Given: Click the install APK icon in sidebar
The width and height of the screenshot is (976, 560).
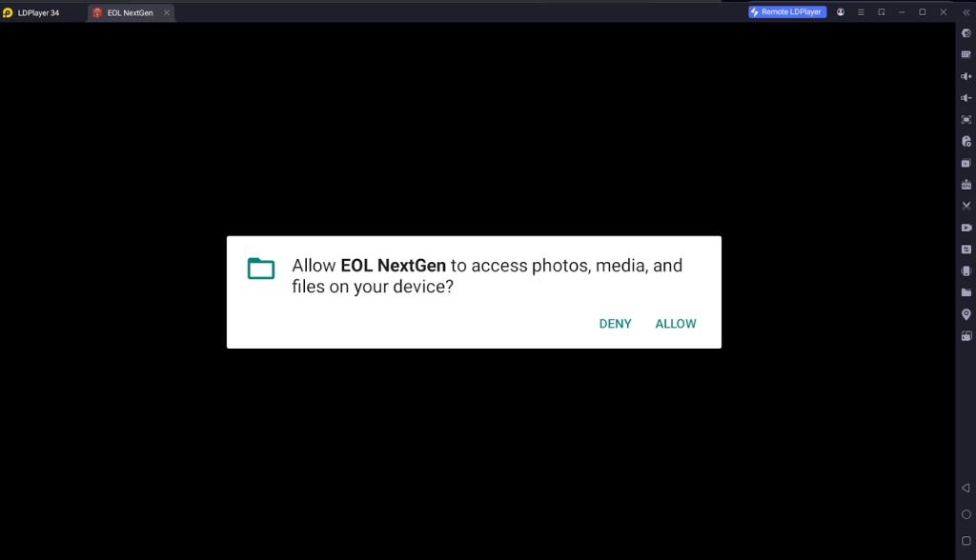Looking at the screenshot, I should point(966,184).
